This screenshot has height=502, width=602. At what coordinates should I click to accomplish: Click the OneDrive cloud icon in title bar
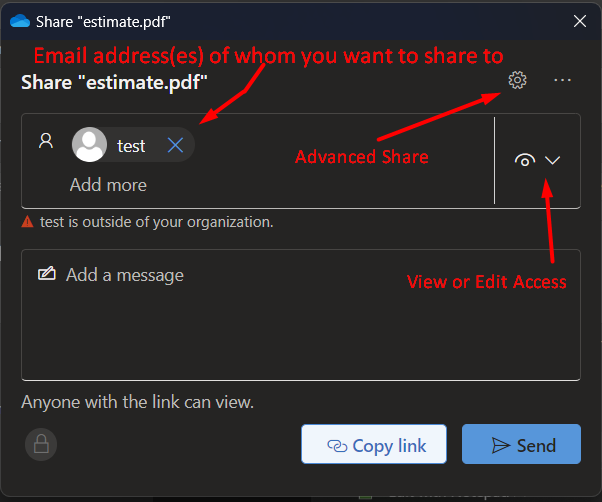tap(20, 21)
